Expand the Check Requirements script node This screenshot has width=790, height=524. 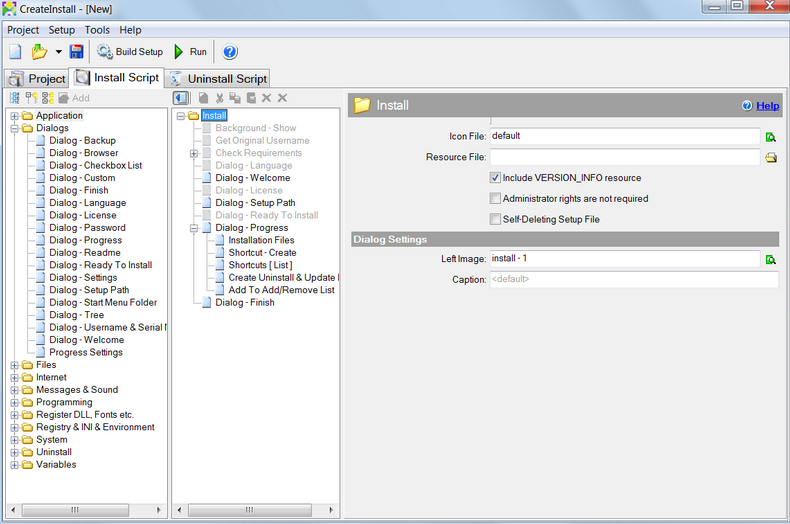194,153
